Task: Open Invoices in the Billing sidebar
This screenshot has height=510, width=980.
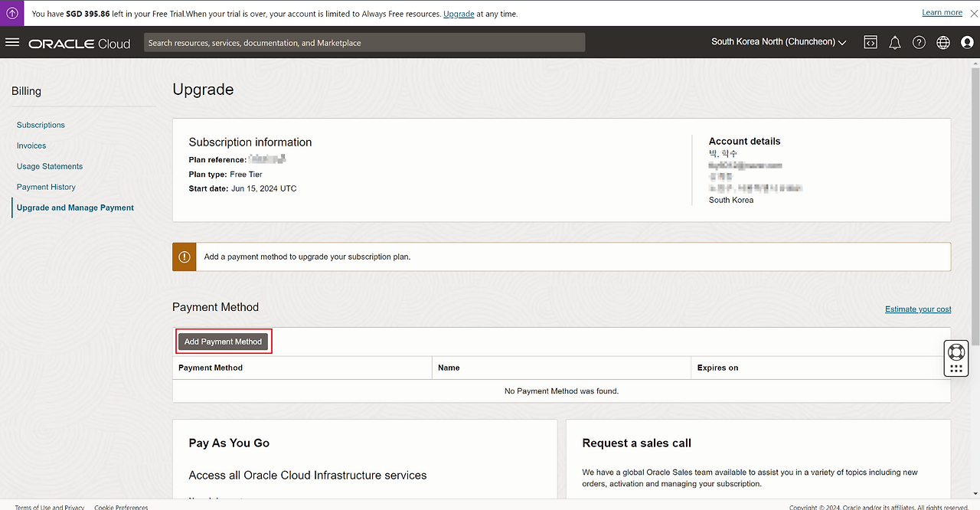Action: (31, 145)
